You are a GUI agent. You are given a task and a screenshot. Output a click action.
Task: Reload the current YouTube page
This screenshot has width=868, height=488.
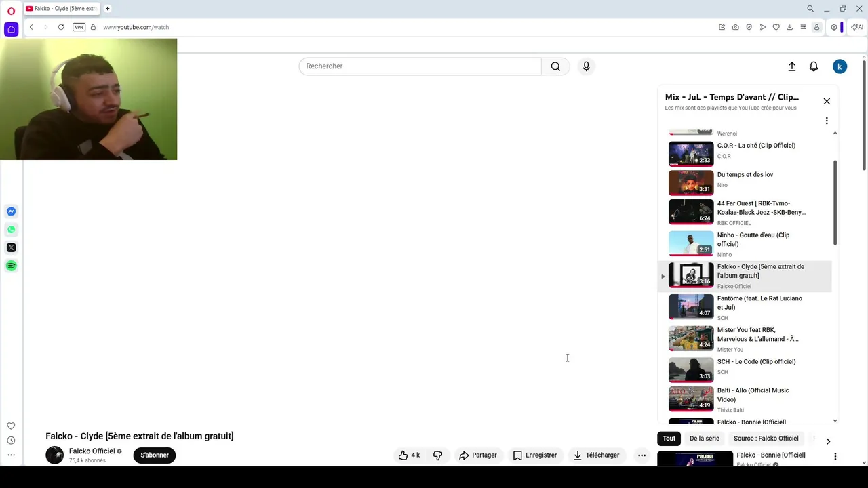pyautogui.click(x=61, y=27)
